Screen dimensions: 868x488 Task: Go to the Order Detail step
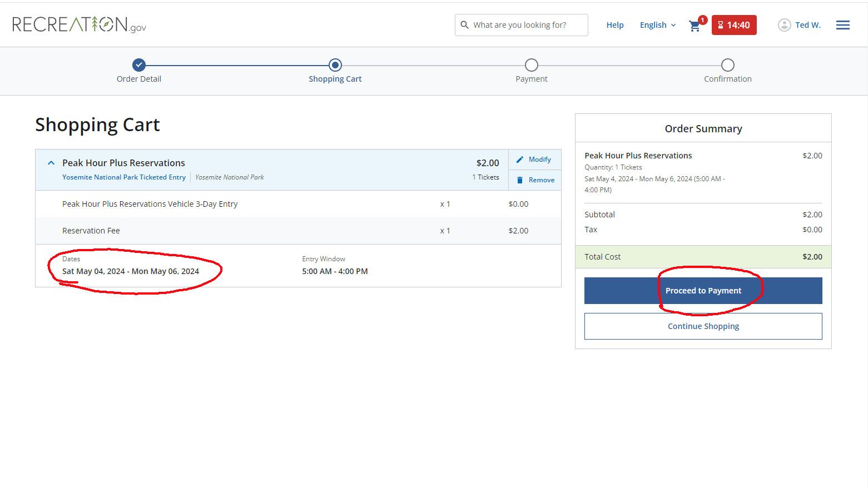pyautogui.click(x=139, y=65)
